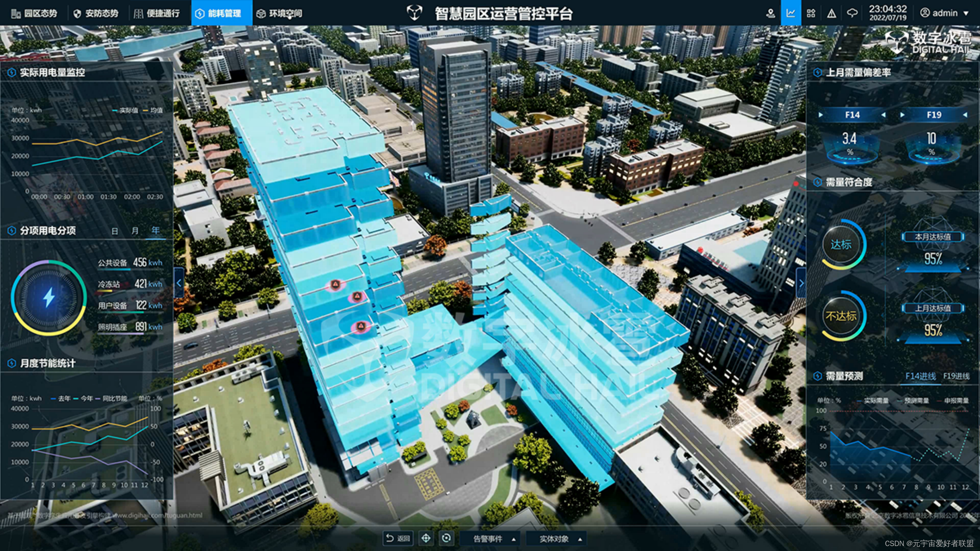Screen dimensions: 980x551
Task: Select F19进线 in 需量预测 panel
Action: pos(956,376)
